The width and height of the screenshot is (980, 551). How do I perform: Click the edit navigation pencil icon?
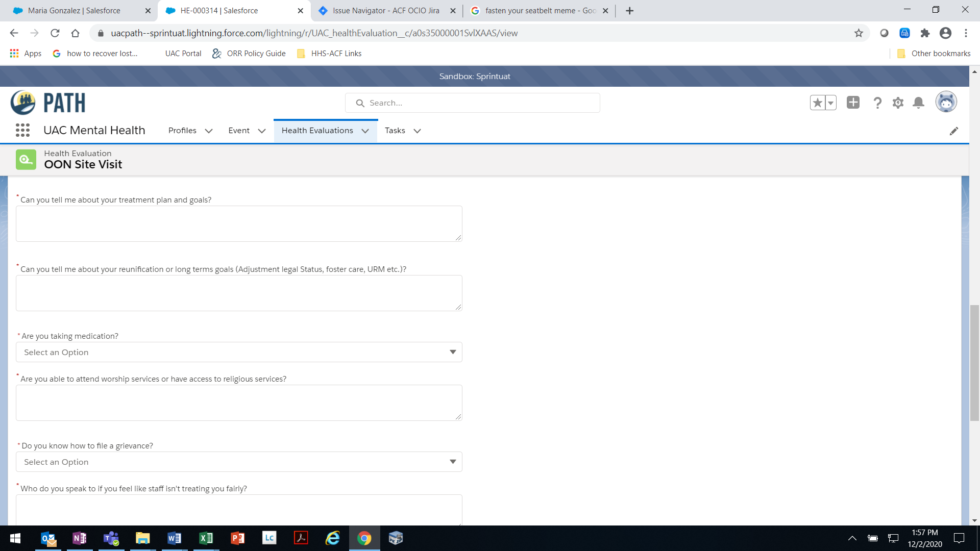(953, 131)
